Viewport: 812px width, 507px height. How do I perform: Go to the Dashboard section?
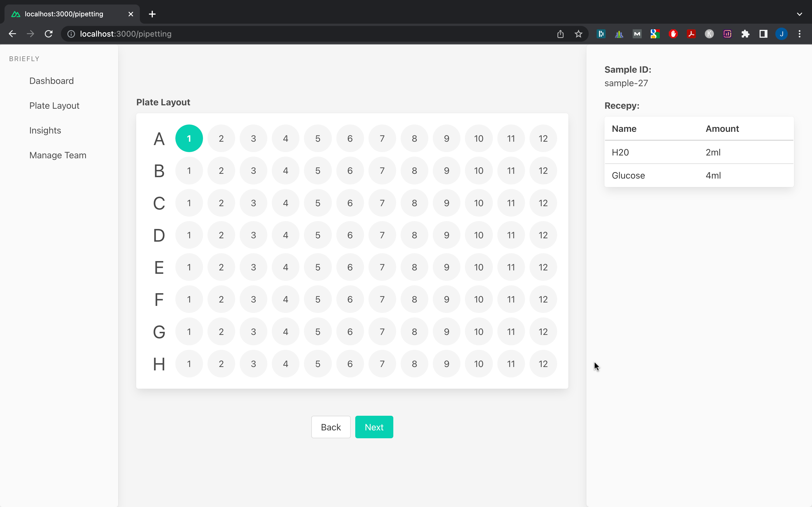click(x=51, y=81)
